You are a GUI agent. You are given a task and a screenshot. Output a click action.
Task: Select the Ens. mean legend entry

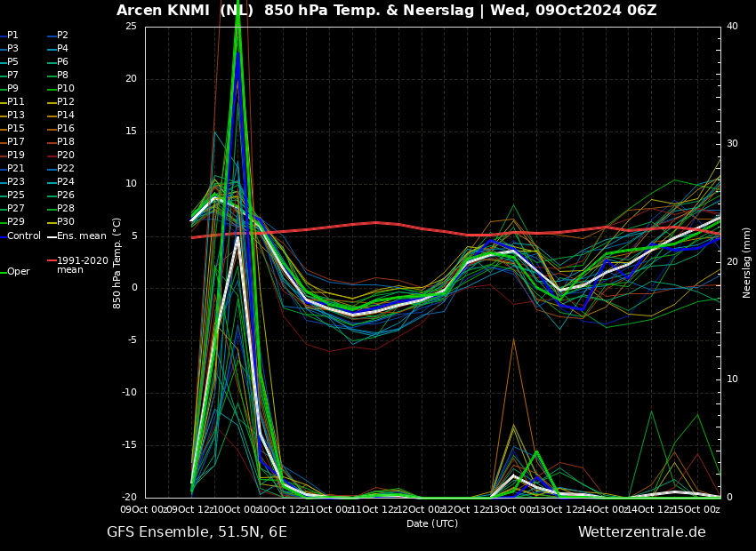click(81, 236)
